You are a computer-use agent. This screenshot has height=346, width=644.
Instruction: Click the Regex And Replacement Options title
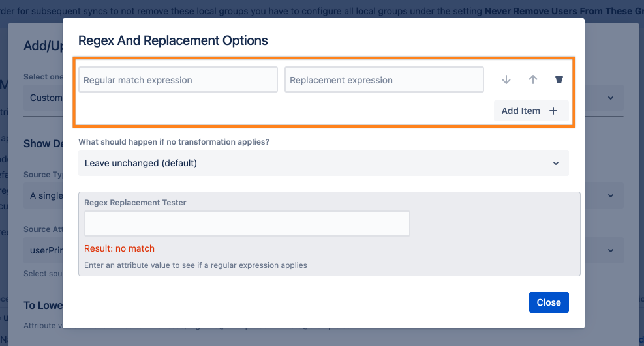coord(173,40)
